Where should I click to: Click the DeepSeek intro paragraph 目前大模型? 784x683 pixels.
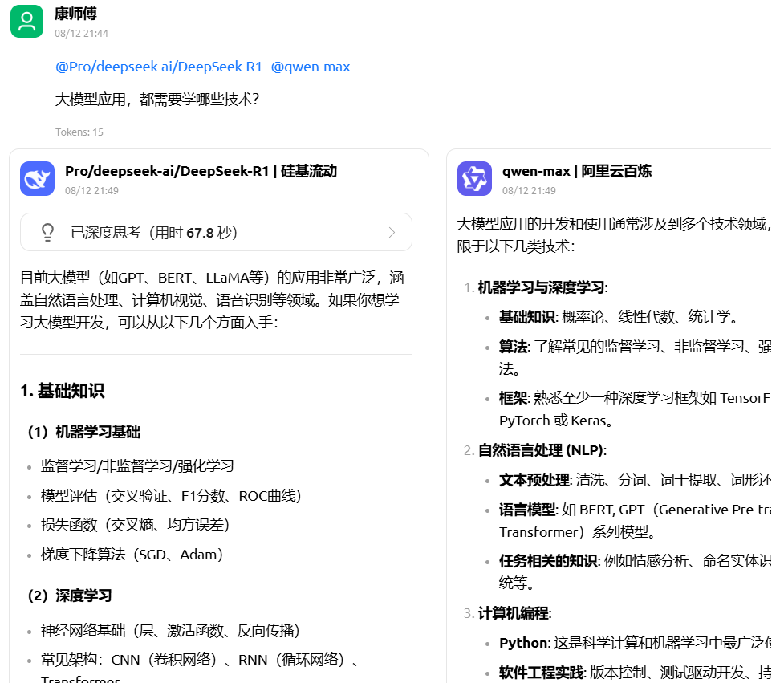tap(213, 300)
